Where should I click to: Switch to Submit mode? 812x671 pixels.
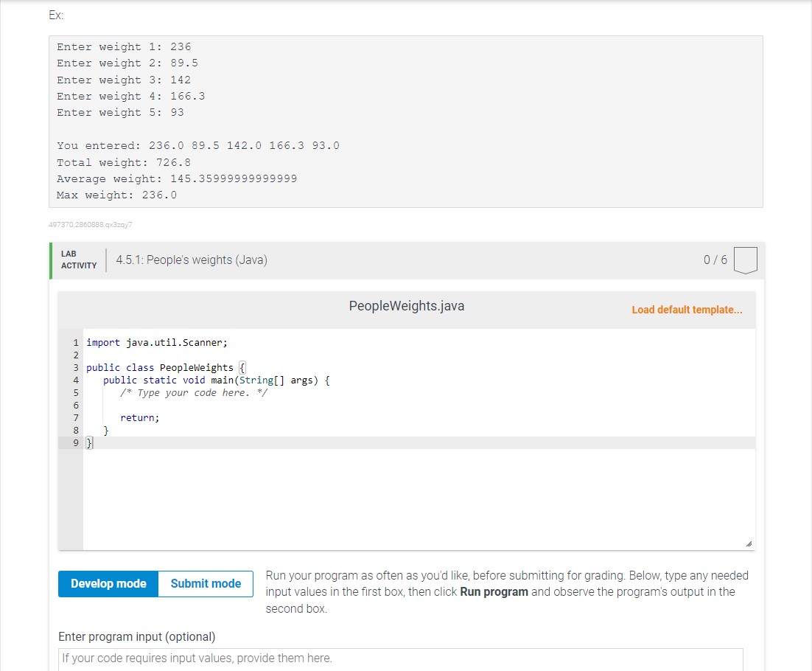click(206, 583)
